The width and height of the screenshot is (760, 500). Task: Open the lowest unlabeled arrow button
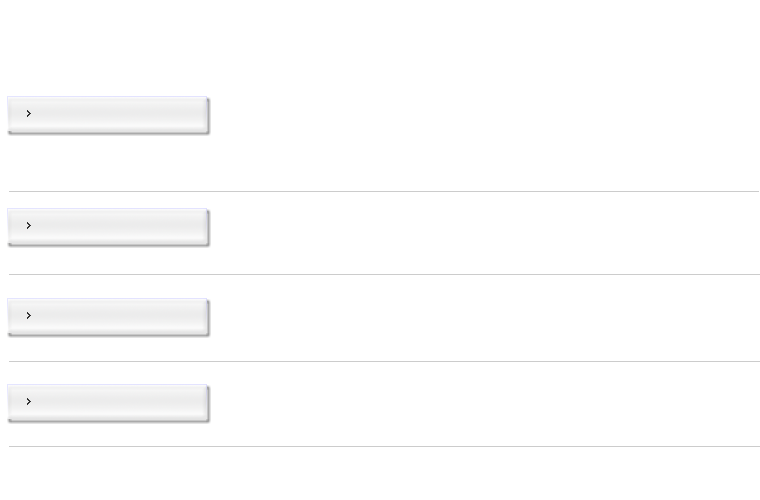[108, 403]
